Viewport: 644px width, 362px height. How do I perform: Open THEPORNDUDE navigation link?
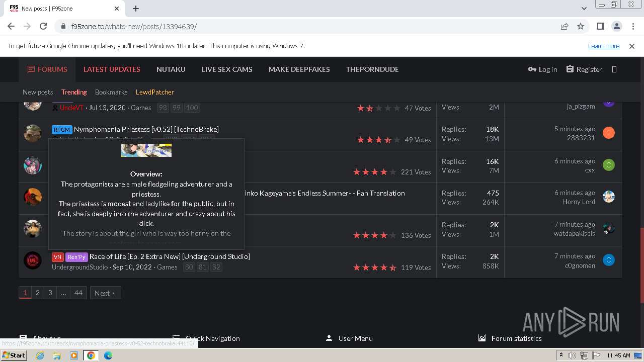click(372, 69)
